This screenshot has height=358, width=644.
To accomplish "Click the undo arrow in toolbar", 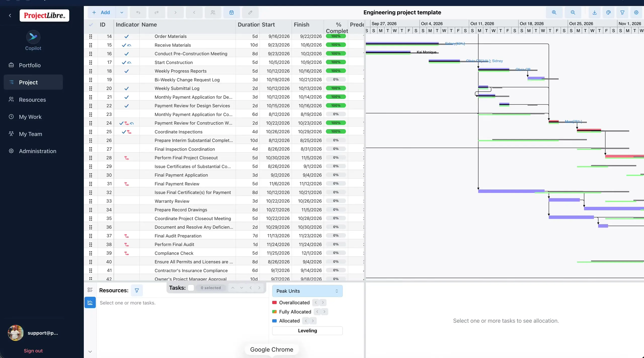I will pos(138,12).
